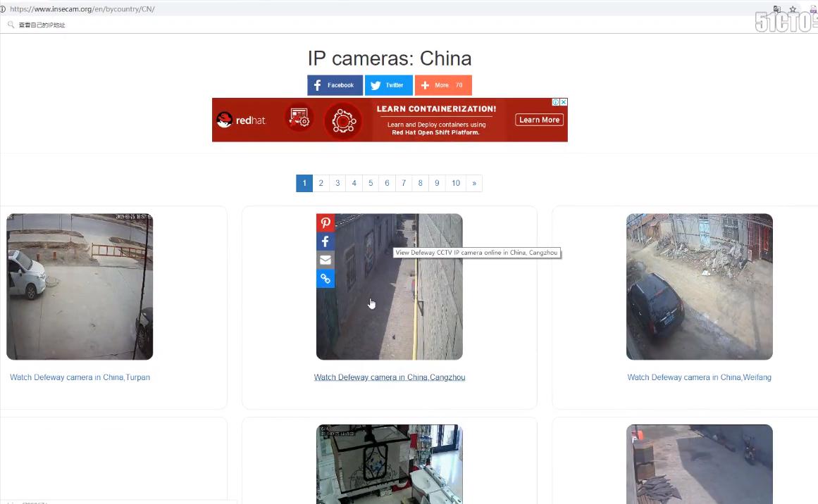Click the site info icon beside URL
This screenshot has height=504, width=818.
(3, 9)
